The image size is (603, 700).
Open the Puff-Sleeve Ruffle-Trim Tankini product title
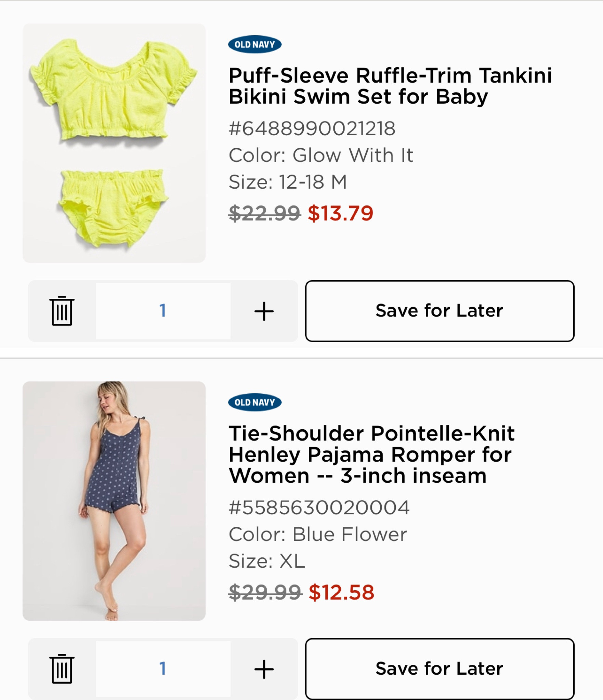coord(390,86)
